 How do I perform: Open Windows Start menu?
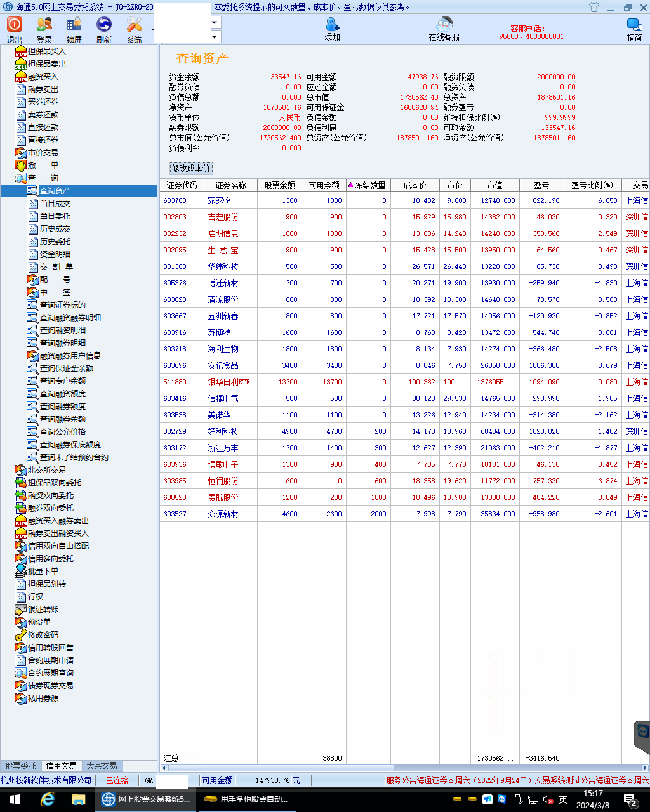(x=15, y=799)
